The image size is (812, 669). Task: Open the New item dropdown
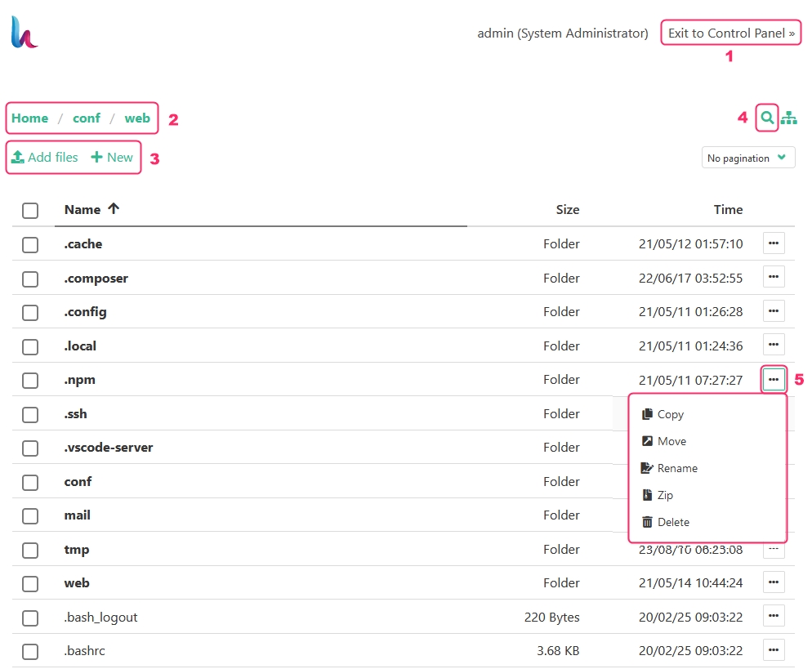[112, 158]
